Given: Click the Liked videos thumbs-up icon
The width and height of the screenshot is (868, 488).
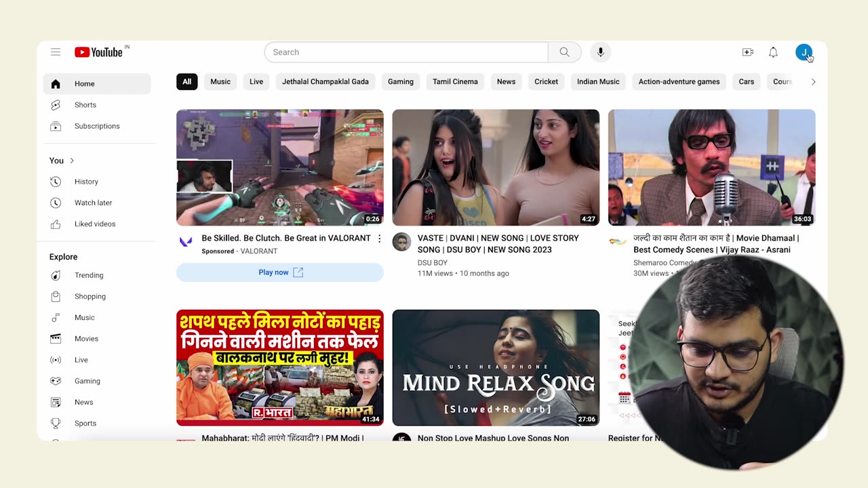Looking at the screenshot, I should [56, 224].
